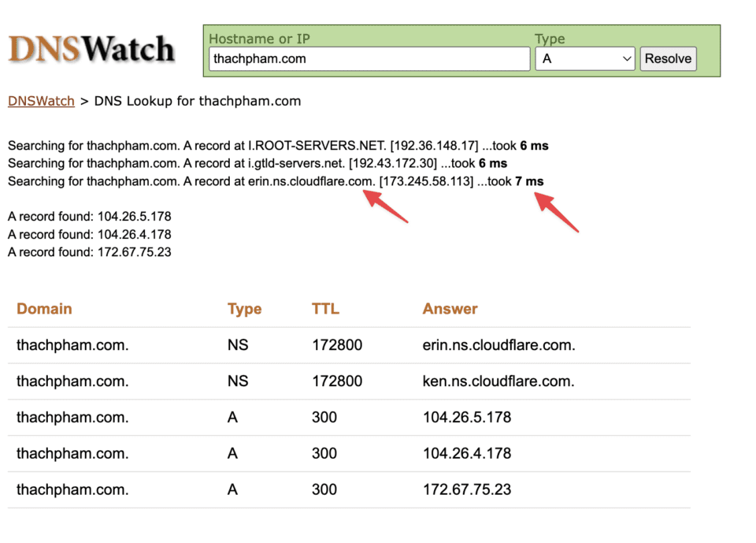Follow the DNSWatch breadcrumb link
This screenshot has width=756, height=543.
[x=41, y=101]
